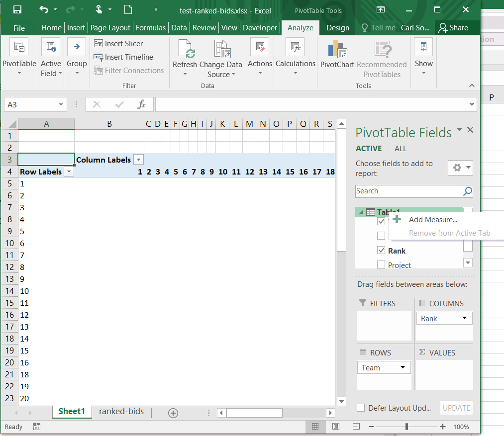Open the PivotTable Fields tools gear menu
Screen dimensions: 504x436
(x=460, y=168)
